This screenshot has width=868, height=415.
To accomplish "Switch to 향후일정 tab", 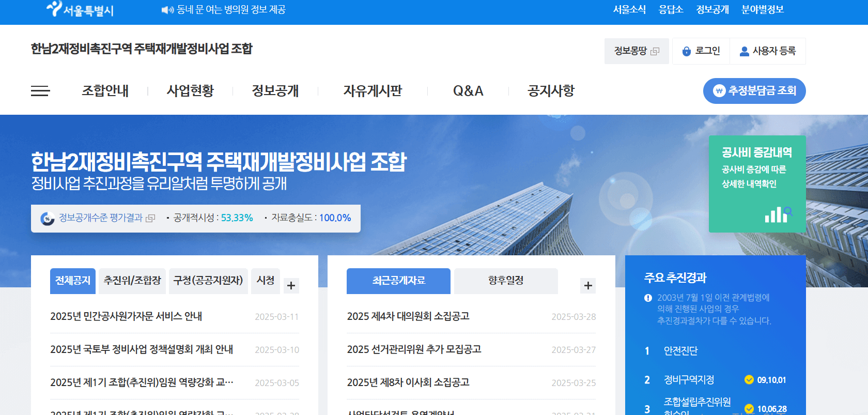I will coord(506,281).
